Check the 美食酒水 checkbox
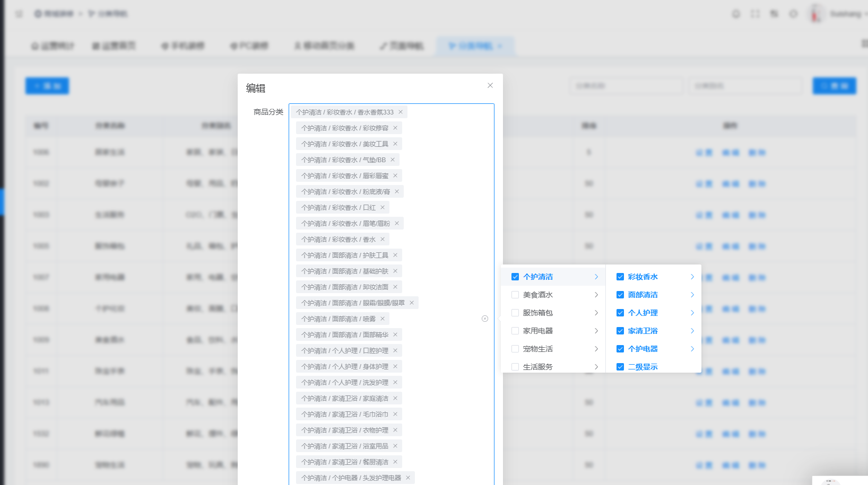The image size is (868, 485). point(515,295)
